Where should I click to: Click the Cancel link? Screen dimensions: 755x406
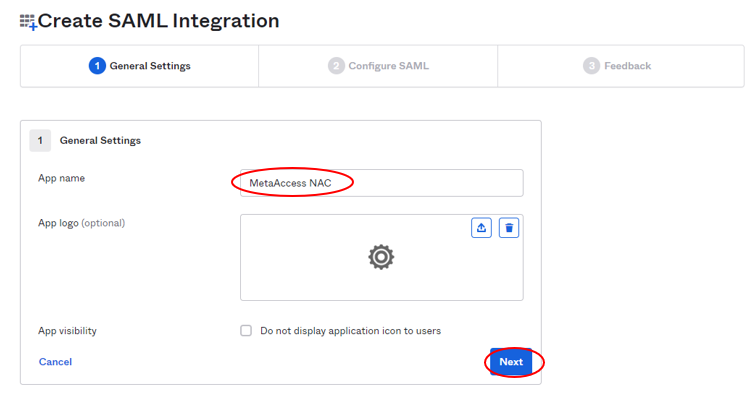tap(55, 362)
